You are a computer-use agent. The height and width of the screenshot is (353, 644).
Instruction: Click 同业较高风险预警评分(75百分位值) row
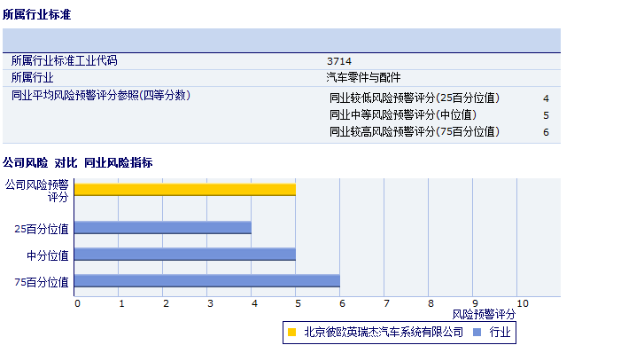point(439,131)
